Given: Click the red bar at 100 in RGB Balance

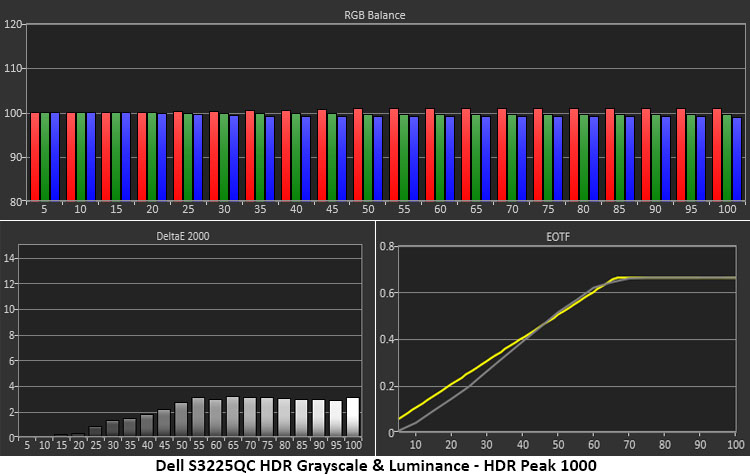Looking at the screenshot, I should (717, 155).
